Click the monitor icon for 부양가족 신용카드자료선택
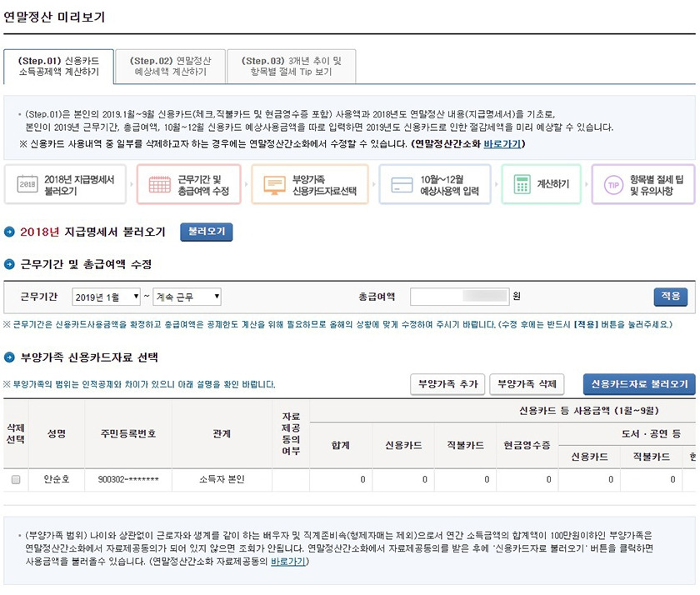The width and height of the screenshot is (700, 595). point(275,185)
